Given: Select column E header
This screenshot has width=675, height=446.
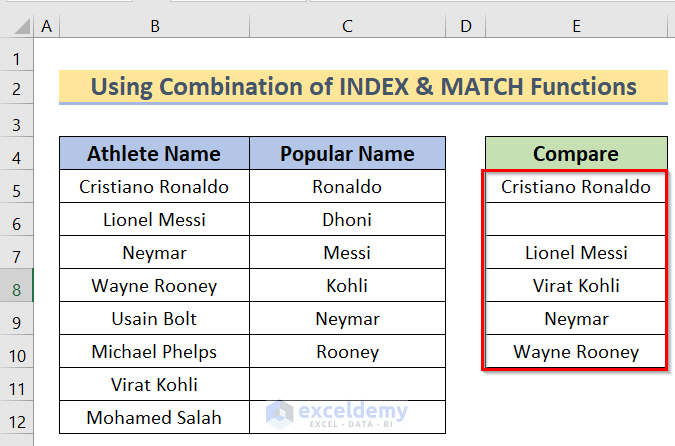Looking at the screenshot, I should point(576,26).
